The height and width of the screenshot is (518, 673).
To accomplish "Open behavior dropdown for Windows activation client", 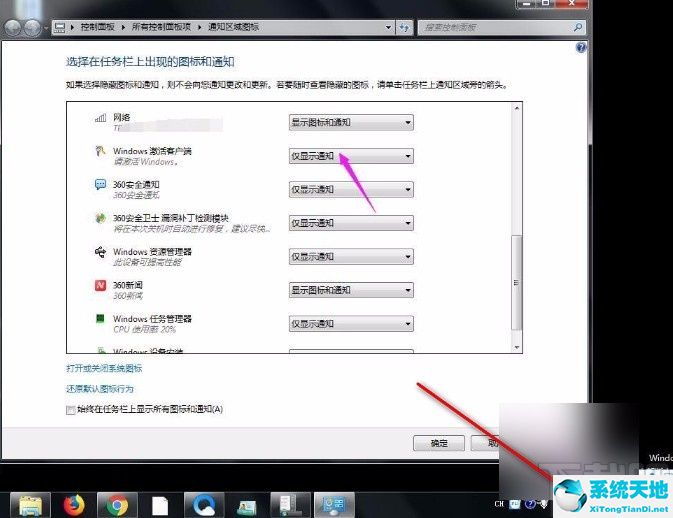I will coord(351,156).
